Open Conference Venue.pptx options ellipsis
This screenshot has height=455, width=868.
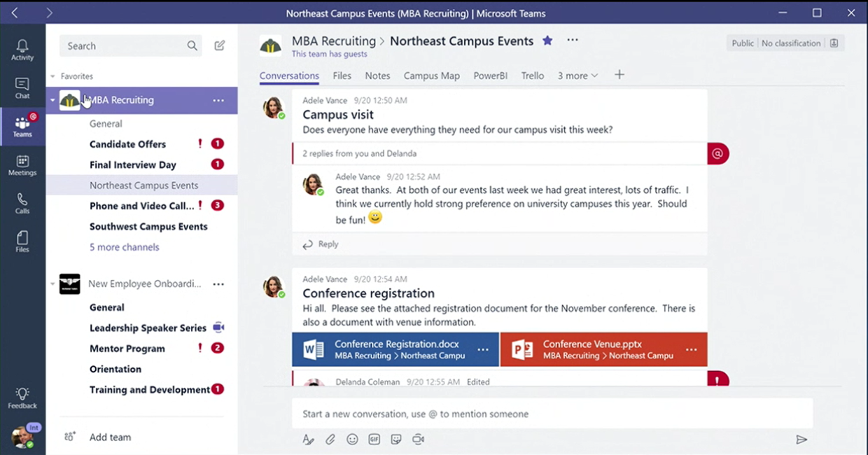pyautogui.click(x=692, y=349)
